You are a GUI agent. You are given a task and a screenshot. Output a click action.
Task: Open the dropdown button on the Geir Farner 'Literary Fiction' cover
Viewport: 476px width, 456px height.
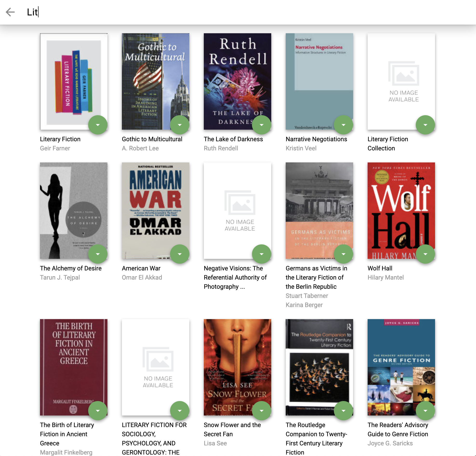(x=98, y=125)
